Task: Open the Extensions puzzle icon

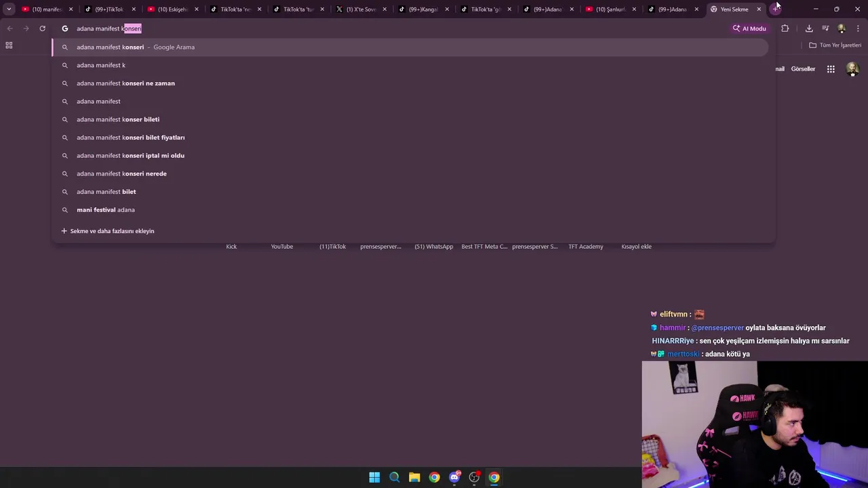Action: [785, 28]
